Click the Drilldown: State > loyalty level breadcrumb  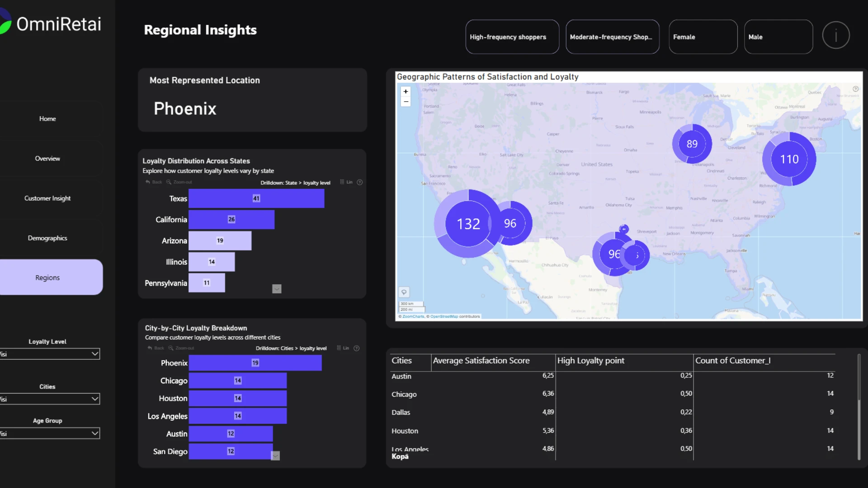tap(295, 183)
